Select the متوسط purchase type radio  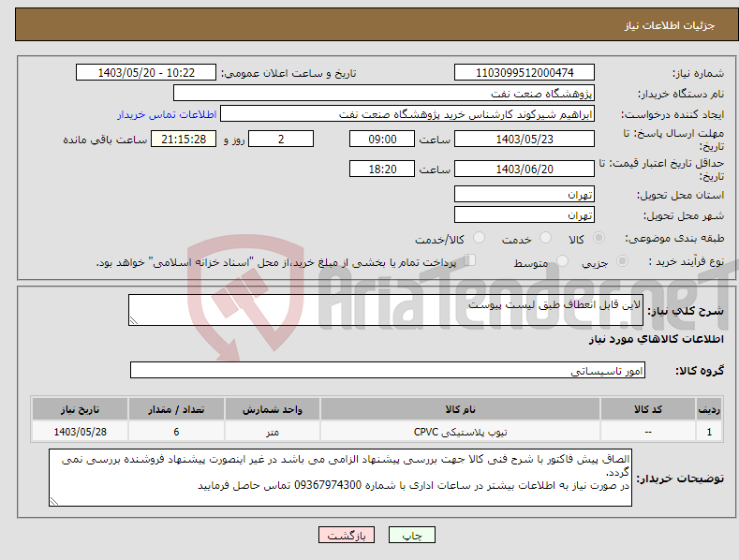point(562,260)
